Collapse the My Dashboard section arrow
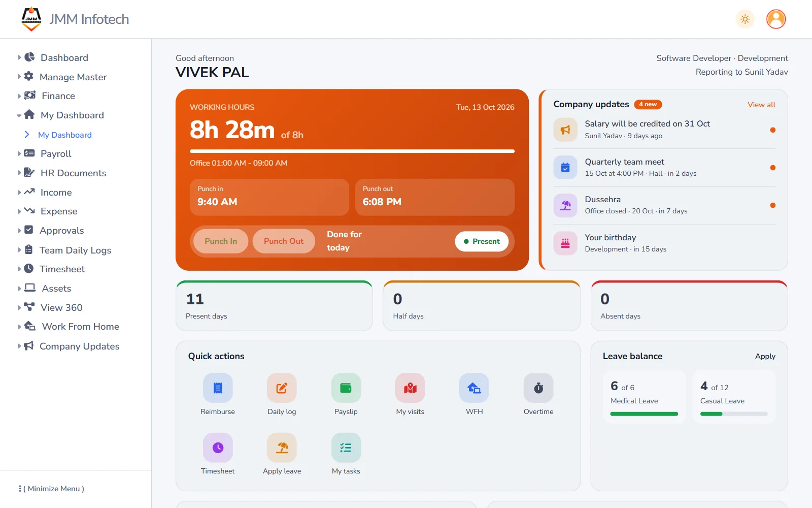The image size is (812, 508). 19,115
